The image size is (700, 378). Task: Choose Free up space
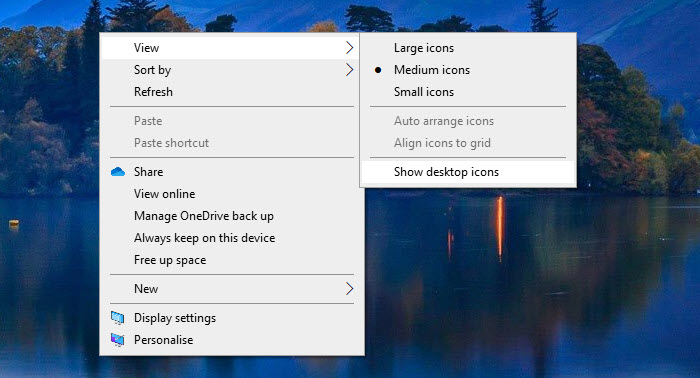[231, 260]
